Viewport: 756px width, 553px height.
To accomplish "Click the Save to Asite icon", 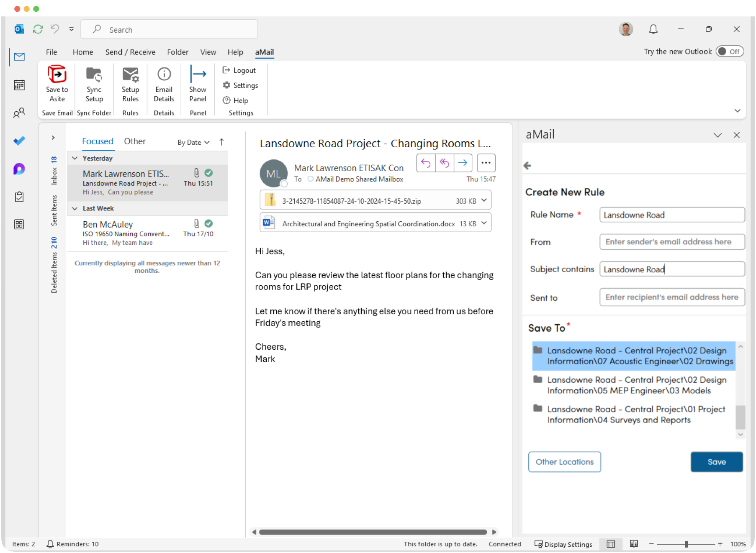I will (x=57, y=75).
